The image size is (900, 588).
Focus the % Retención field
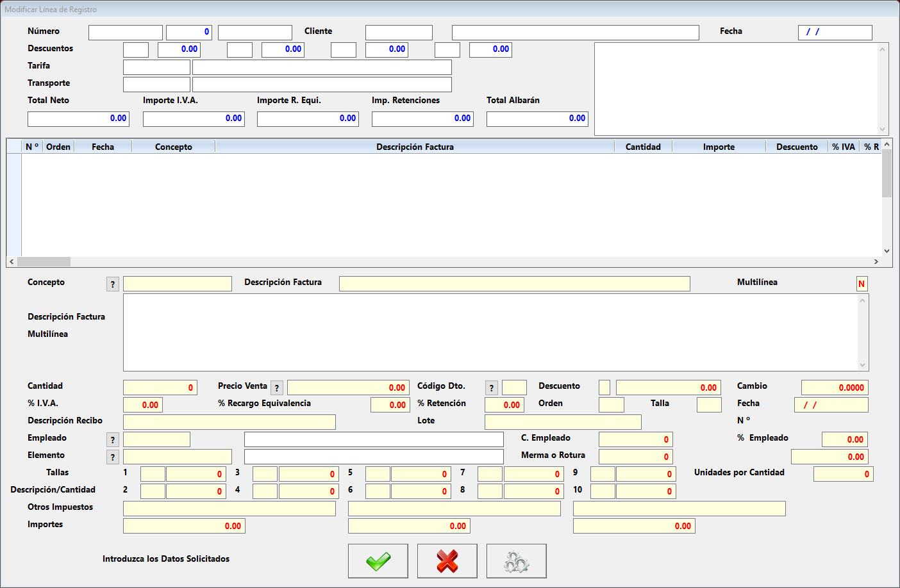[504, 405]
